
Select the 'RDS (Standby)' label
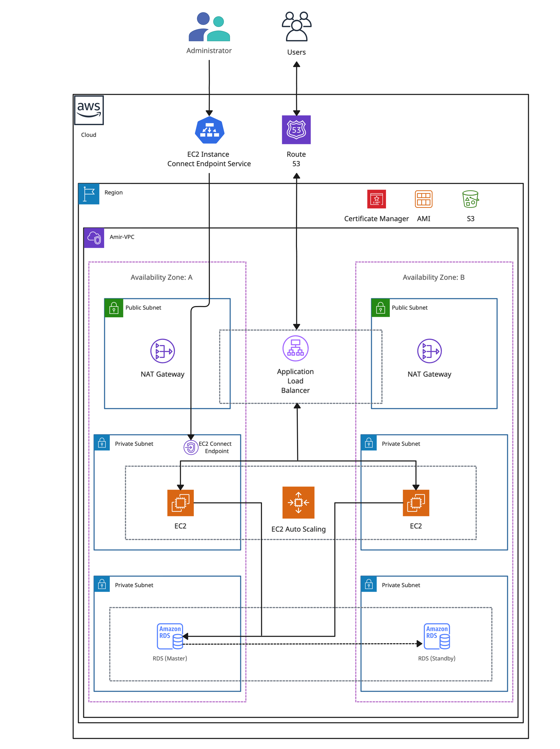tap(437, 658)
